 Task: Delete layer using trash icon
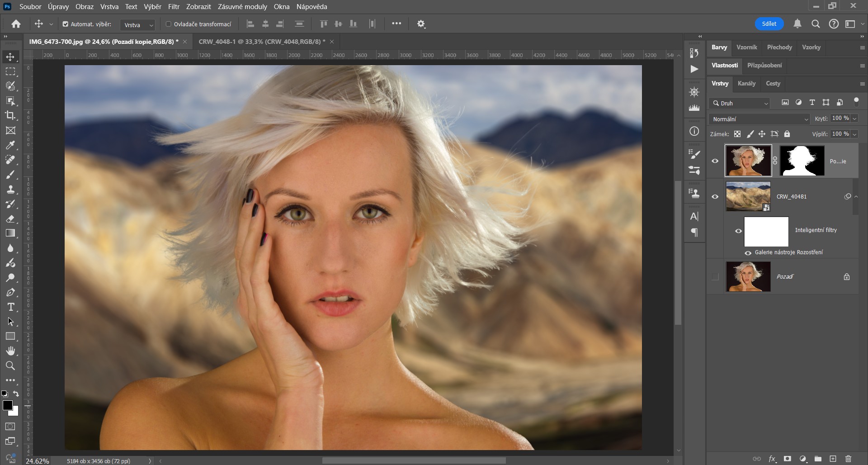click(848, 459)
